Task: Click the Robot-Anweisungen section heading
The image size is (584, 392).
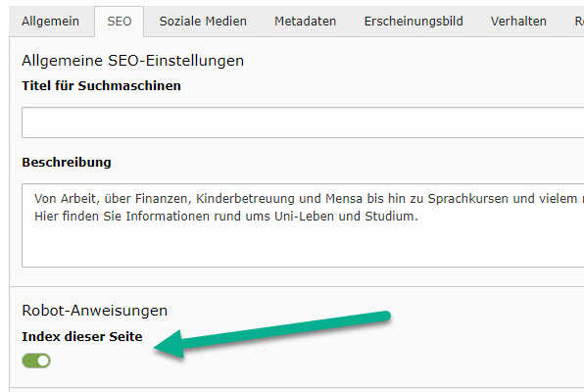Action: [95, 311]
